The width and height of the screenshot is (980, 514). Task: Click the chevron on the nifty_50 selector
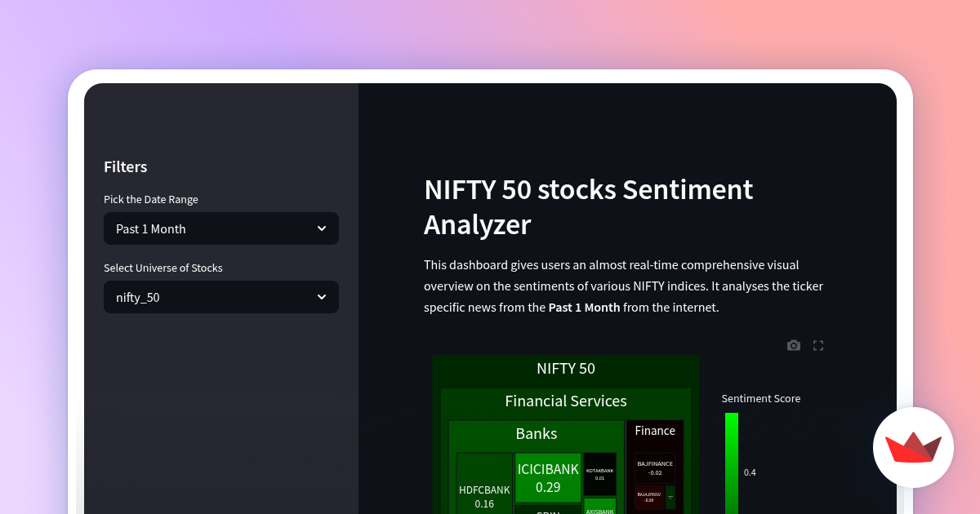pyautogui.click(x=322, y=297)
